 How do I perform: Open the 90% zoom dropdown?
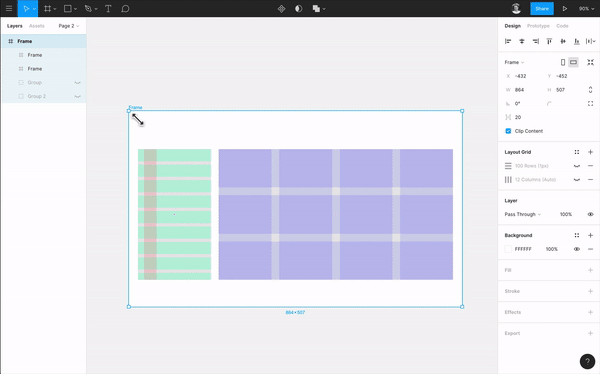pos(587,8)
